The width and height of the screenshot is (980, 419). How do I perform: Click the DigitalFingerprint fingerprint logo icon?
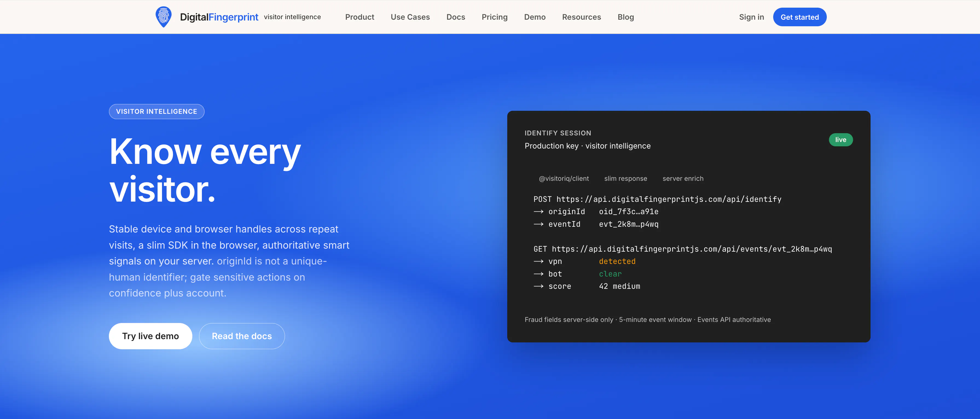164,17
